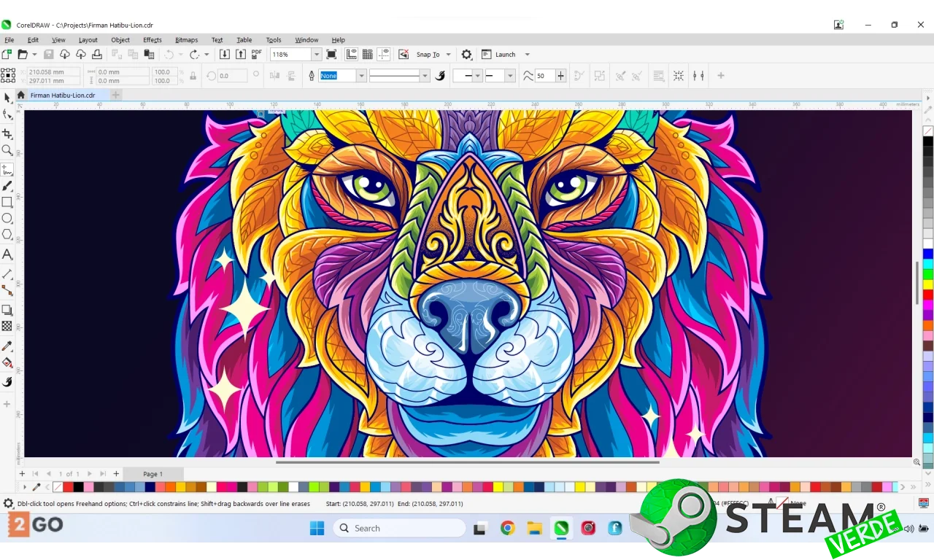Open the Effects menu
The width and height of the screenshot is (934, 560).
(x=152, y=40)
